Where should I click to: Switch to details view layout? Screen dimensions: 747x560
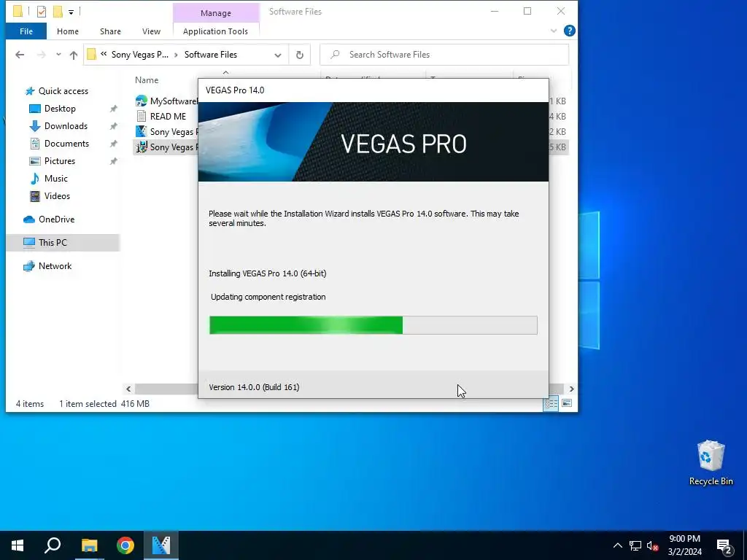tap(551, 404)
